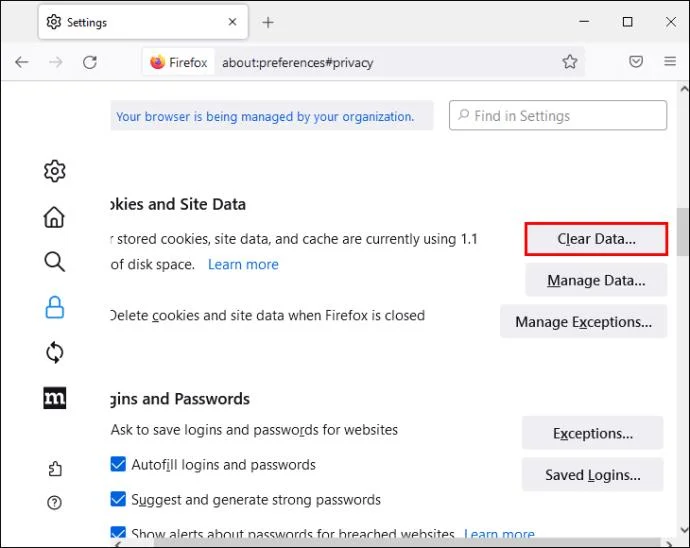Open Firefox Support question mark icon
This screenshot has height=548, width=690.
54,502
